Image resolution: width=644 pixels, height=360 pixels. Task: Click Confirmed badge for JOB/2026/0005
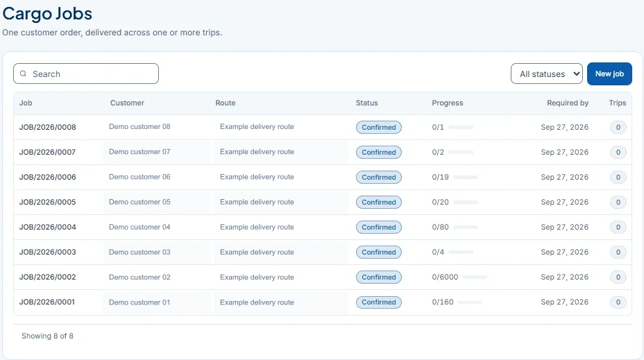pos(379,203)
